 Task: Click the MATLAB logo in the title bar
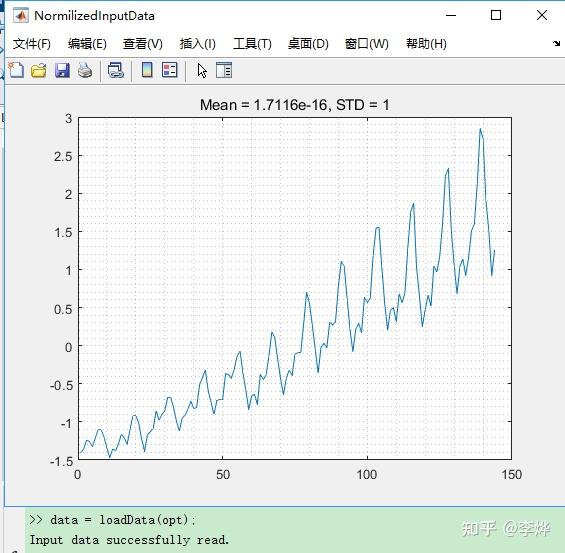[x=21, y=15]
